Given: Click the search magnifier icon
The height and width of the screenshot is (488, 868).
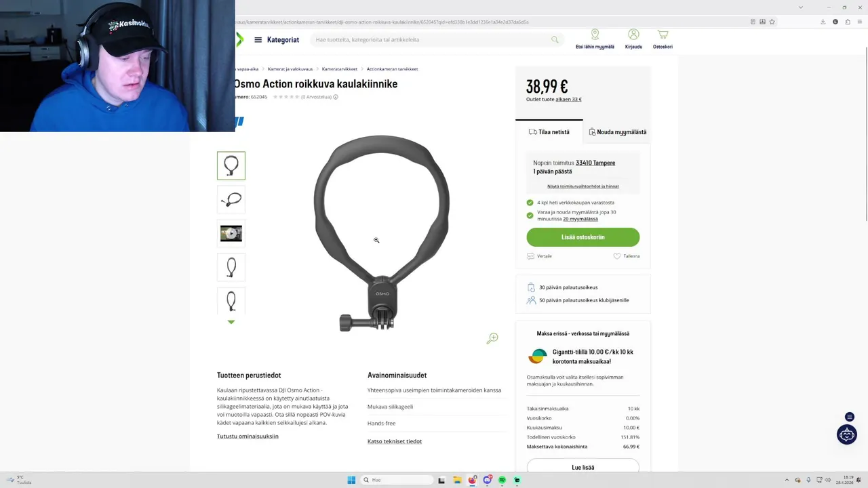Looking at the screenshot, I should pyautogui.click(x=555, y=40).
